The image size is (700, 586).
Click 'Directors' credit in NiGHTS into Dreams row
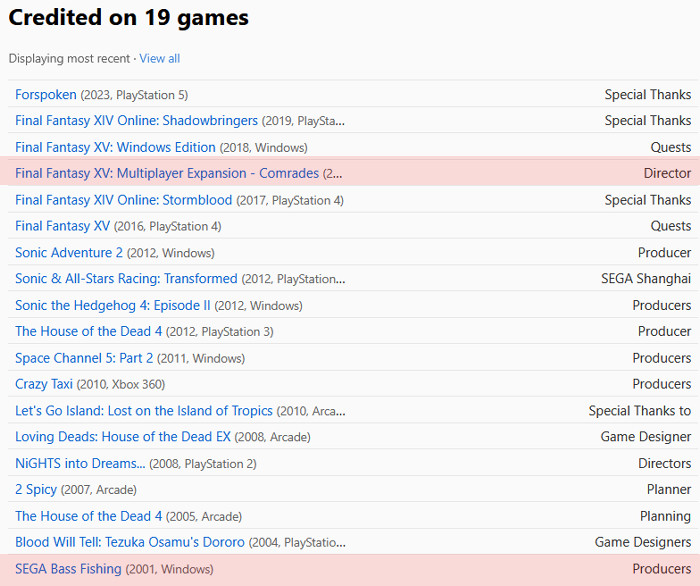[665, 463]
